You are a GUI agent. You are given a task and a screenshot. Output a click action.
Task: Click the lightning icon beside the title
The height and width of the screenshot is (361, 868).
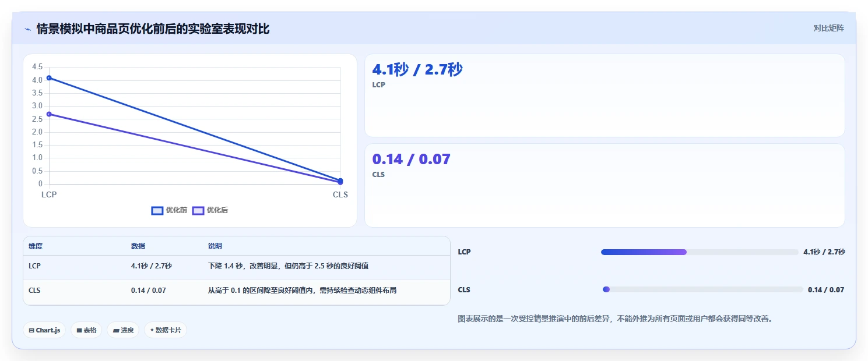[x=27, y=29]
